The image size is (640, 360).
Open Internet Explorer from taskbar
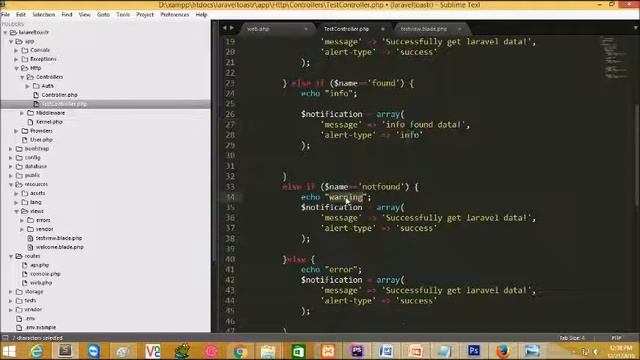[36, 351]
